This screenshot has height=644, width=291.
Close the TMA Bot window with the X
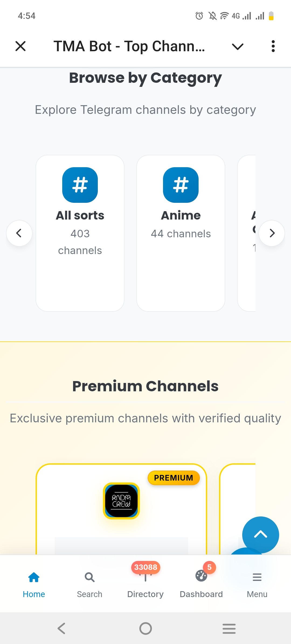20,46
